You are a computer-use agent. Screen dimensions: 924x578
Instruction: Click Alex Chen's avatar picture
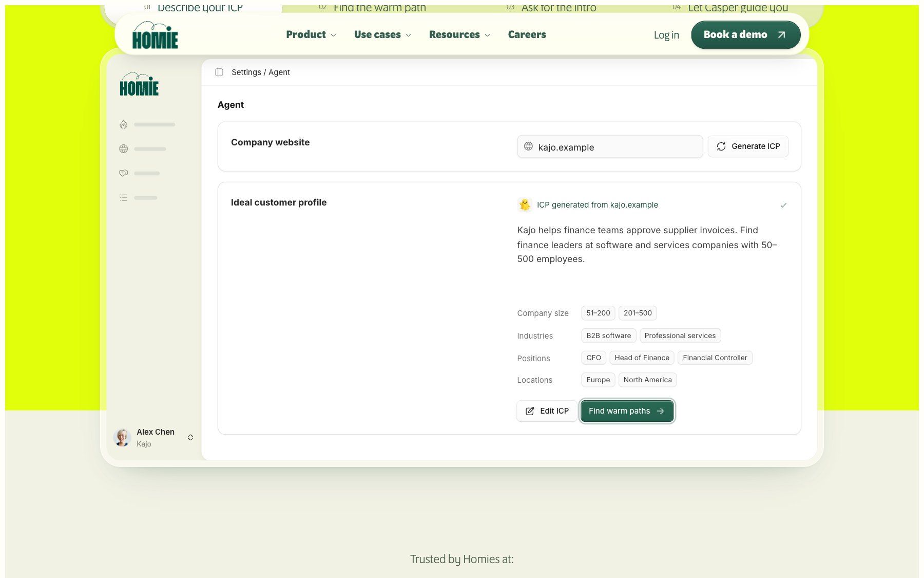click(122, 438)
